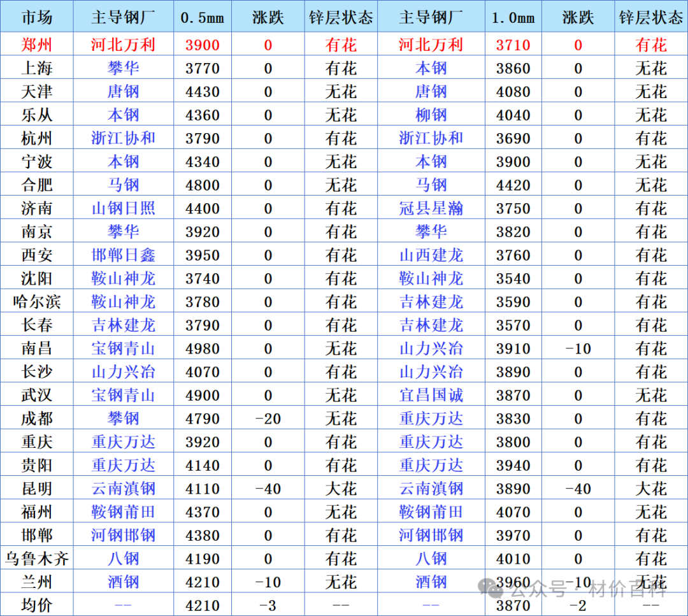Click red price 3710 in 郑州 row
Viewport: 688px width, 616px height.
tap(513, 45)
